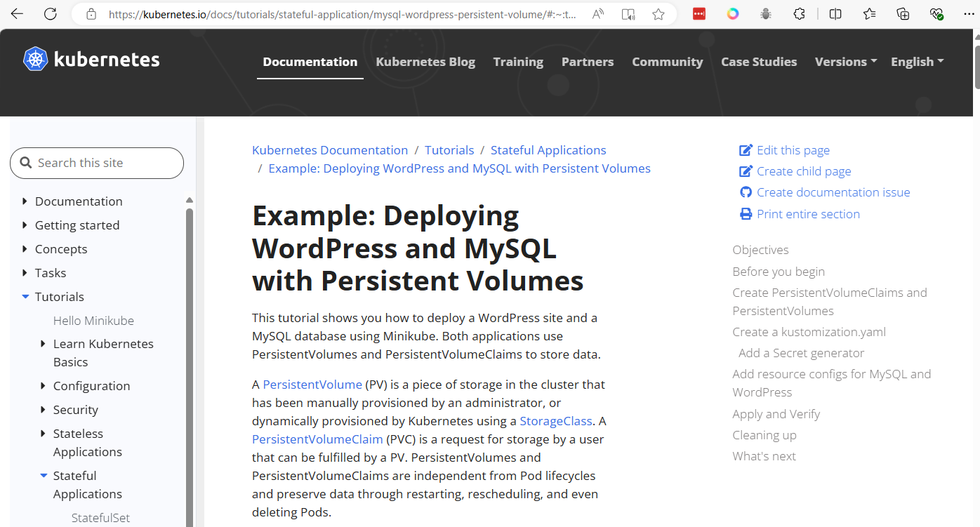Toggle split screen icon

coord(835,14)
